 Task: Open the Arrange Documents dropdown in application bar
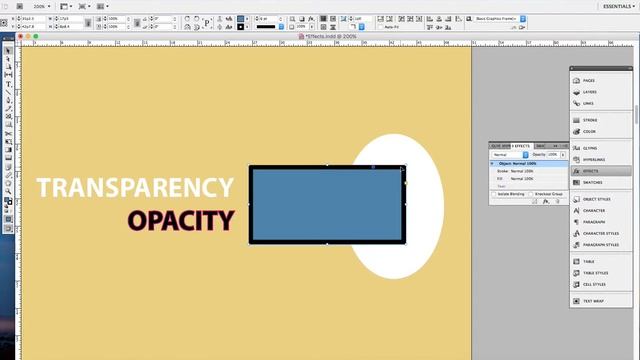pos(102,7)
